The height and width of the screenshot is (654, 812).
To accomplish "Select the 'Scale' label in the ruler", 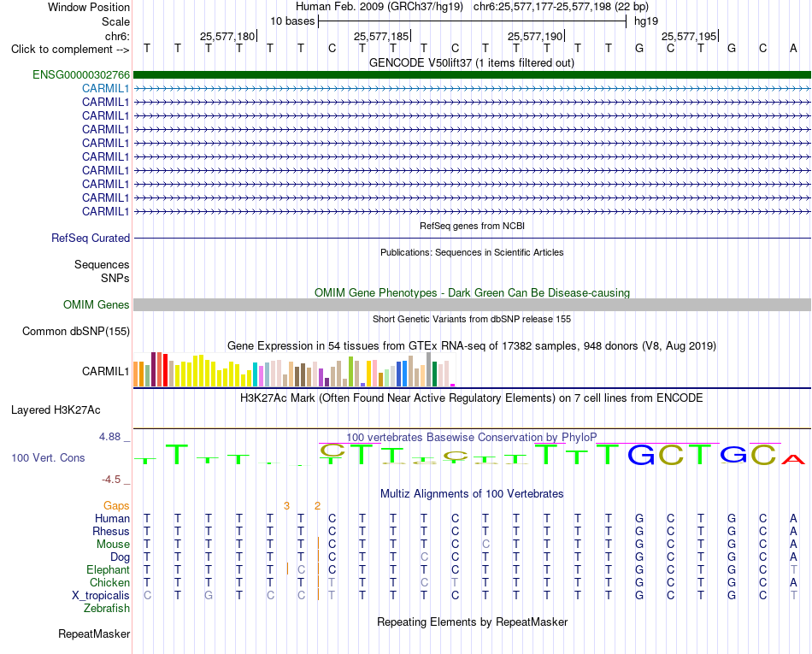I will coord(115,21).
